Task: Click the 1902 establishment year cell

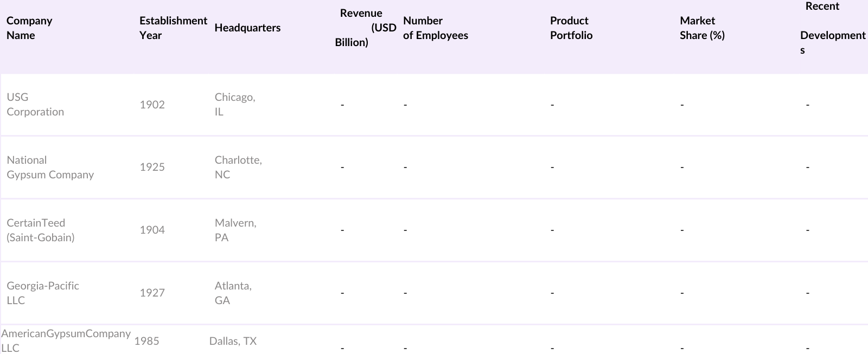Action: 152,105
